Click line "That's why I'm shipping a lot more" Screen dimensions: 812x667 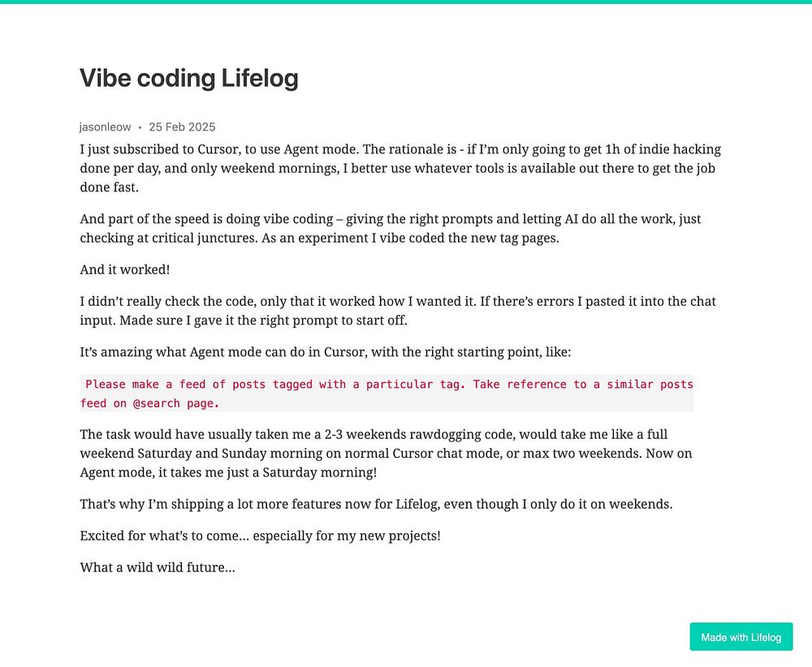click(376, 504)
